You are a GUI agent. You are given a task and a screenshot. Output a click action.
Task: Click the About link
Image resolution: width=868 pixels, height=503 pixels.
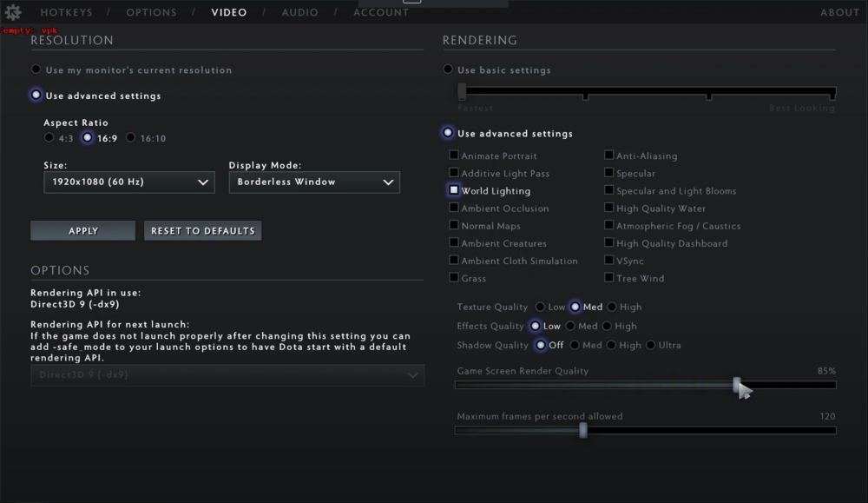click(x=839, y=12)
